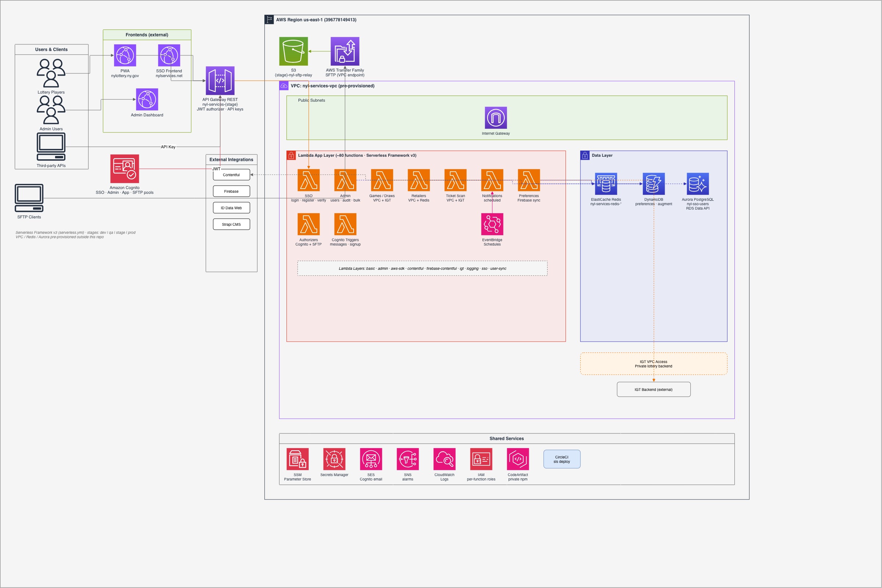Viewport: 882px width, 588px height.
Task: Select the Ticket Scan Lambda icon
Action: [455, 180]
